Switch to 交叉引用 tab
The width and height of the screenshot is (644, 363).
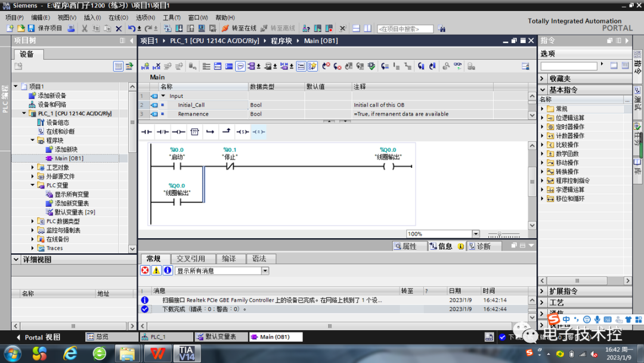tap(191, 259)
